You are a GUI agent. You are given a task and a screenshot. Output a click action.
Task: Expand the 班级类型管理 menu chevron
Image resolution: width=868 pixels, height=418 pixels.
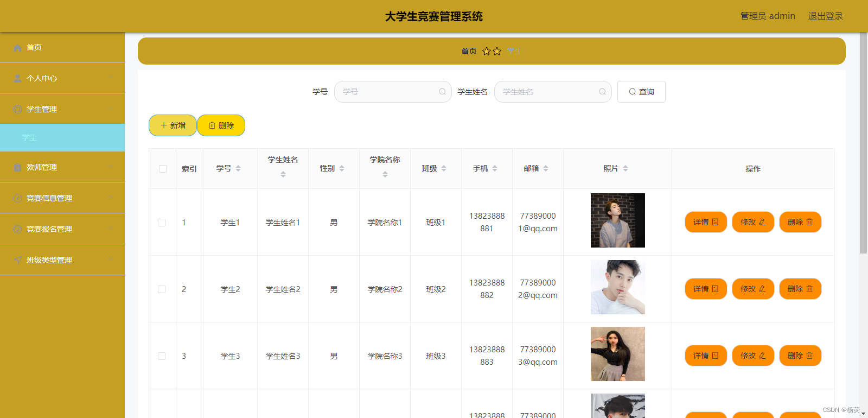pyautogui.click(x=111, y=259)
